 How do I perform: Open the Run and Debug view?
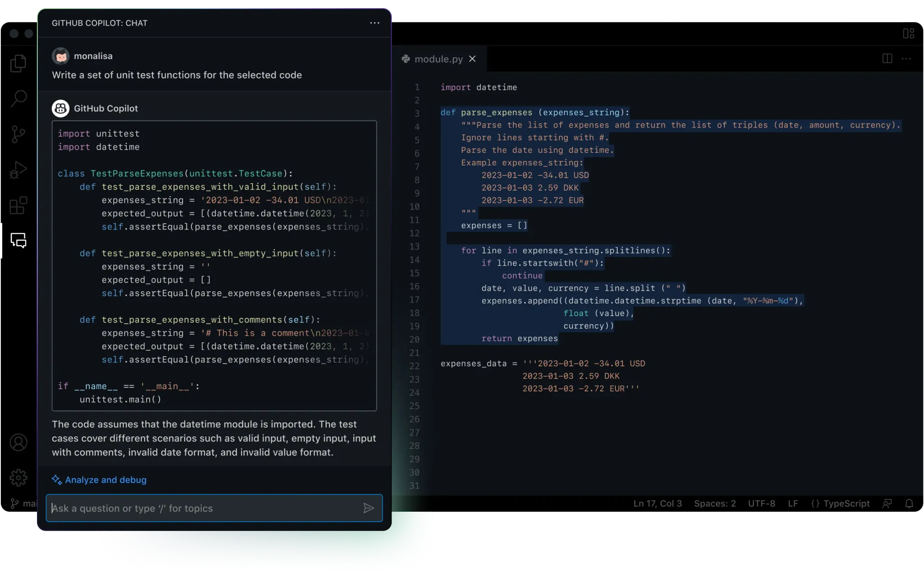pyautogui.click(x=18, y=170)
